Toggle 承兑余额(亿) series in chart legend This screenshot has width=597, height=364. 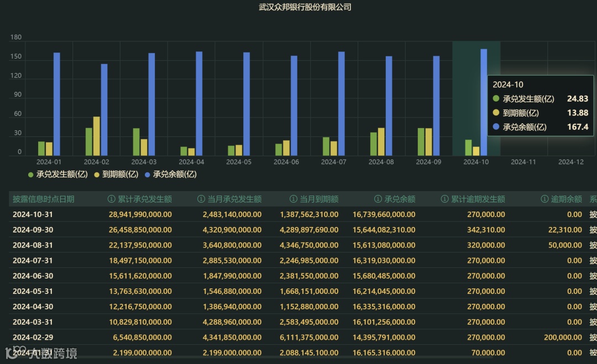pos(171,175)
